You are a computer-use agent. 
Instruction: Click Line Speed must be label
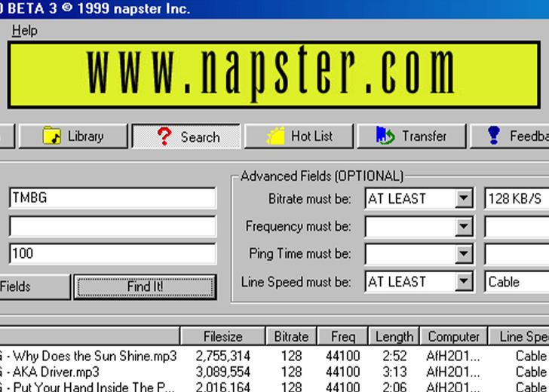tap(296, 282)
